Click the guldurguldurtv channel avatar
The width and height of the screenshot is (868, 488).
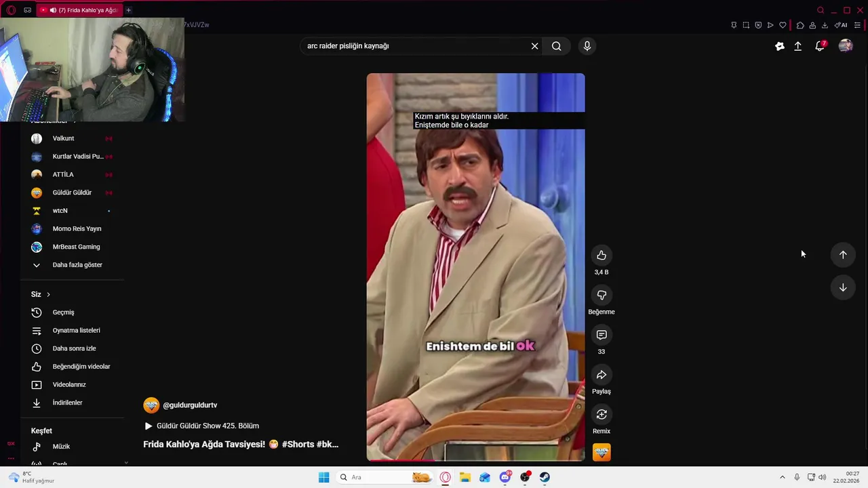[x=151, y=405]
